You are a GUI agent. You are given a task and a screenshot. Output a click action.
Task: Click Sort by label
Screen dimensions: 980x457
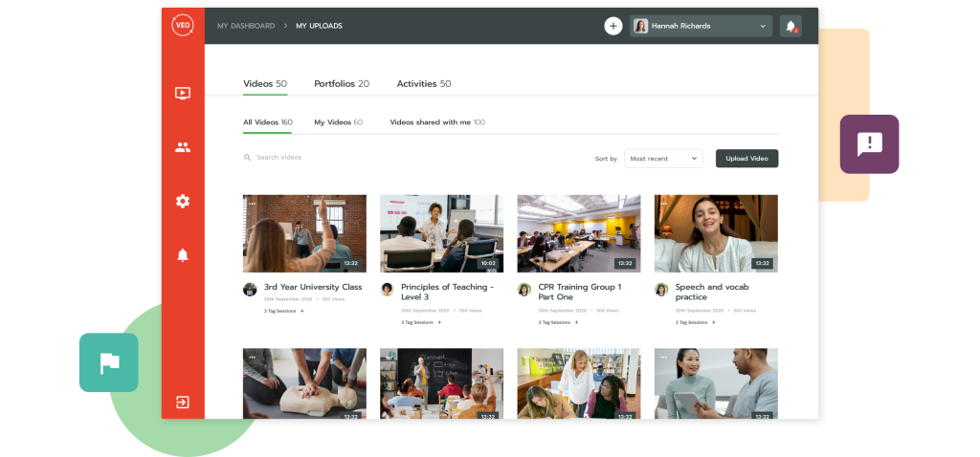tap(606, 159)
